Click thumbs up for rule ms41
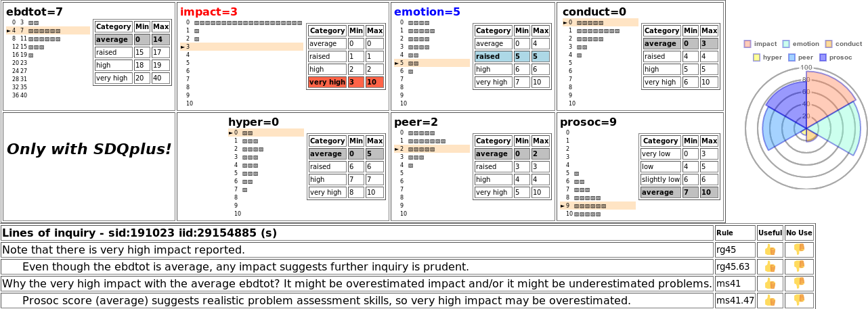The height and width of the screenshot is (309, 868). (x=770, y=283)
